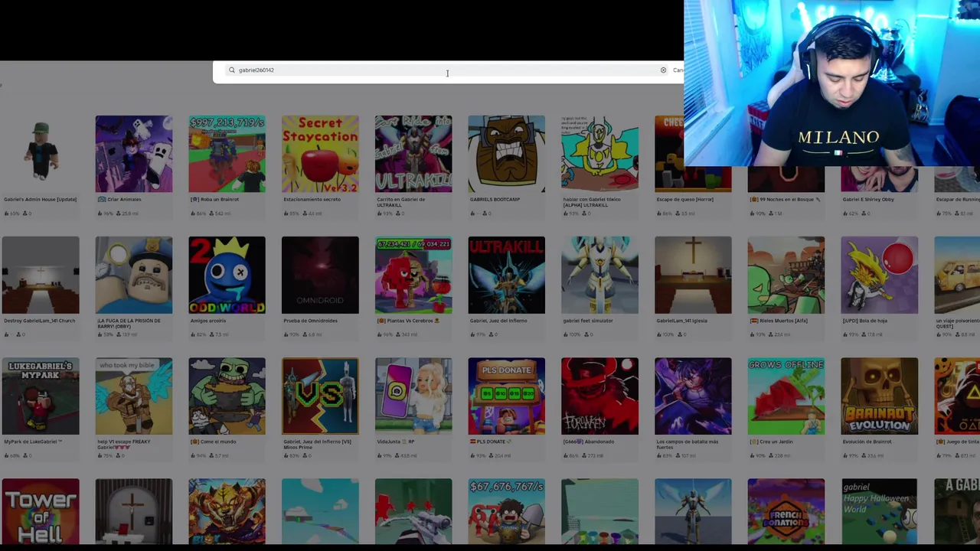Focus the search field containing gabriel260142
The width and height of the screenshot is (980, 551).
click(448, 70)
